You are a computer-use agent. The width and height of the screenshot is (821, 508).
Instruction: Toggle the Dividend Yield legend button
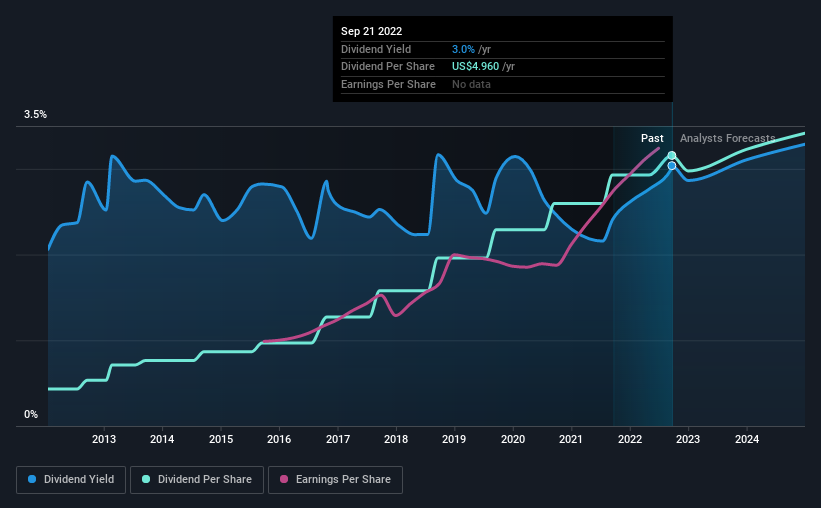coord(71,480)
